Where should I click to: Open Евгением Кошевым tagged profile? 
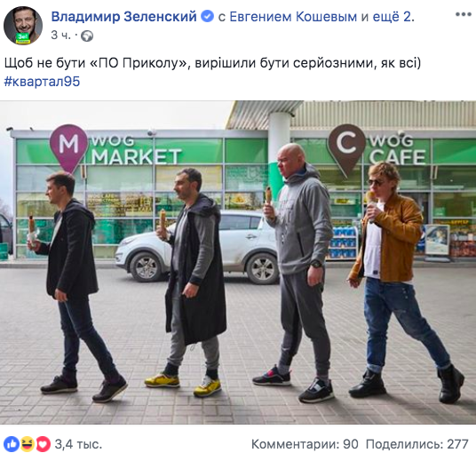pos(293,17)
